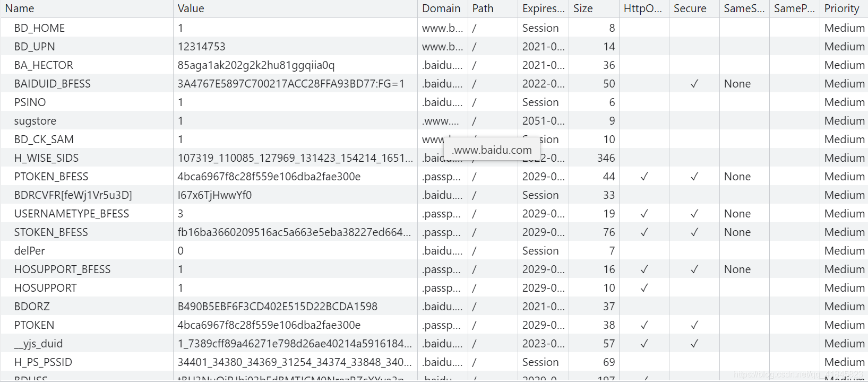Select the BD_HOME cookie row
868x384 pixels.
(x=434, y=28)
